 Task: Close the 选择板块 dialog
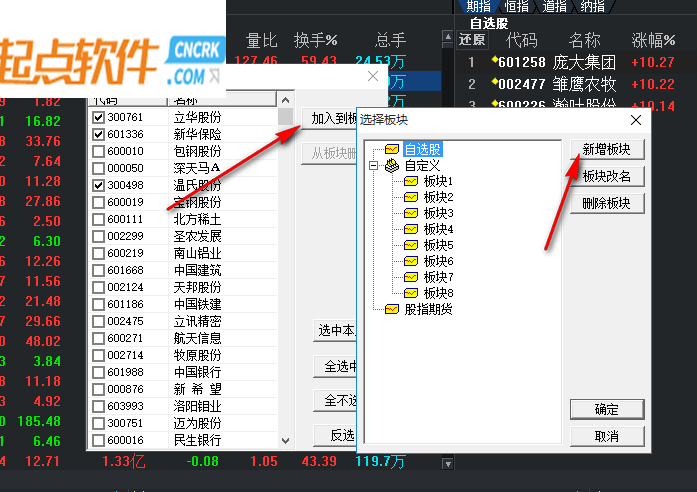tap(636, 120)
